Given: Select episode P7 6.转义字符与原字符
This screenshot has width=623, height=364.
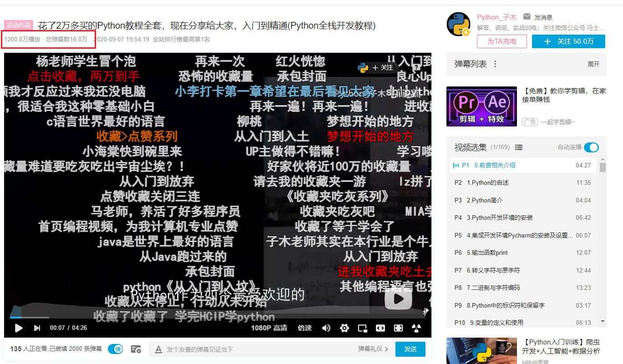Looking at the screenshot, I should 523,270.
